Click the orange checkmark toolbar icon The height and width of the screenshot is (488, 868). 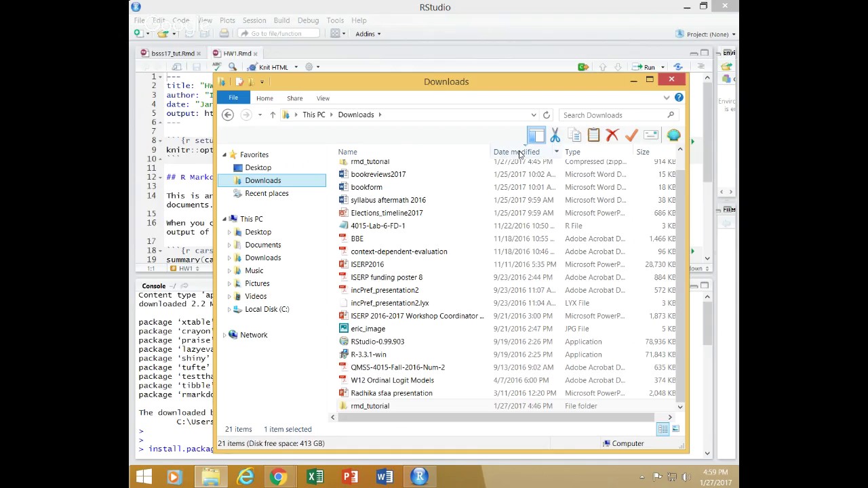click(x=631, y=136)
